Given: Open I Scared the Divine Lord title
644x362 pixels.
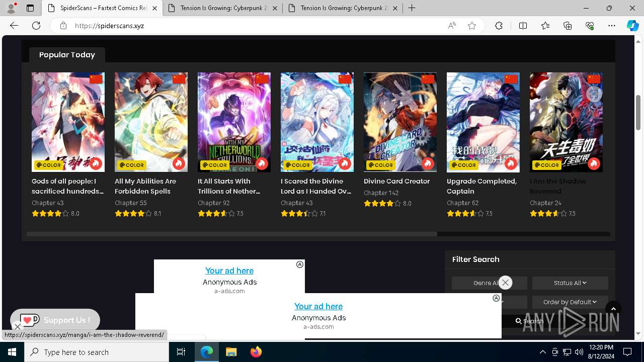Looking at the screenshot, I should pos(315,186).
